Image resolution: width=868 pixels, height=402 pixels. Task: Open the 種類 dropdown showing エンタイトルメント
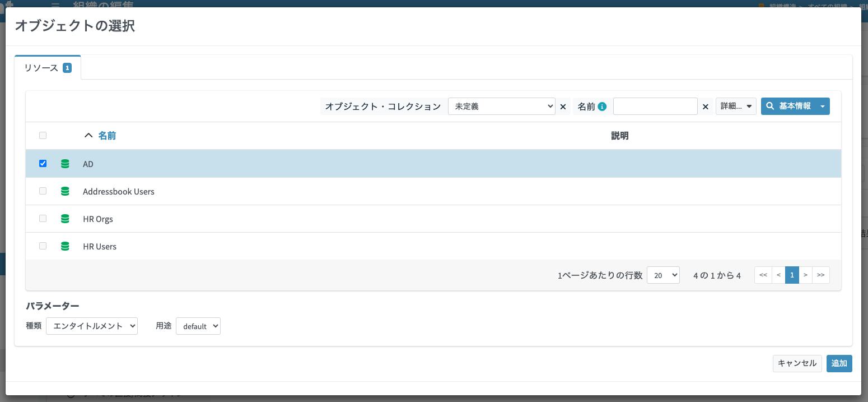click(92, 326)
